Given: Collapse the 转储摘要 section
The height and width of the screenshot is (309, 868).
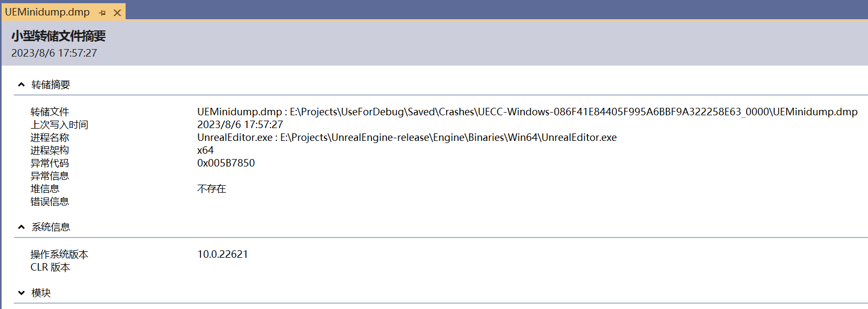Looking at the screenshot, I should [21, 84].
